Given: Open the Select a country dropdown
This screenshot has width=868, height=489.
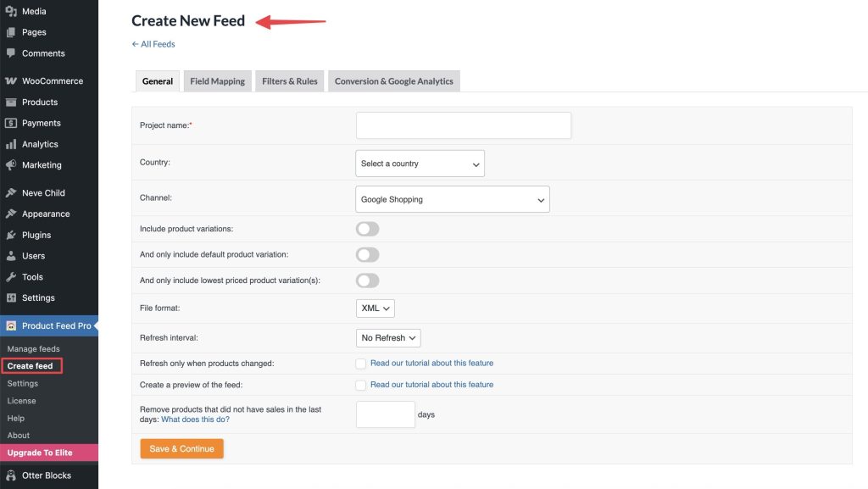Looking at the screenshot, I should click(x=420, y=164).
